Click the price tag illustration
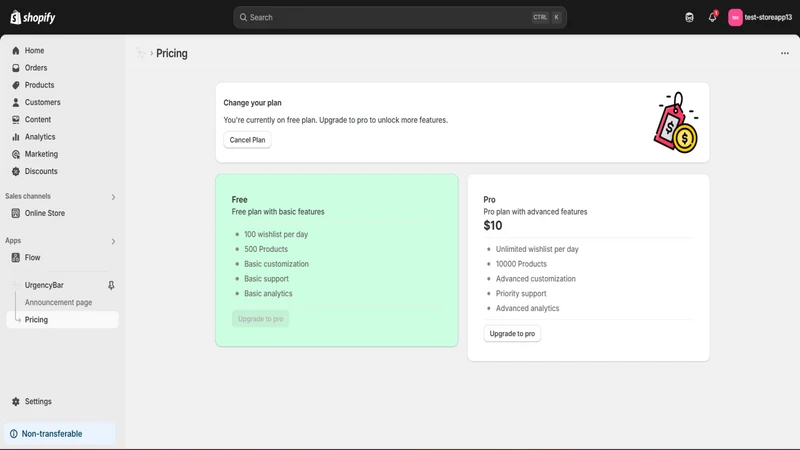 pyautogui.click(x=676, y=122)
